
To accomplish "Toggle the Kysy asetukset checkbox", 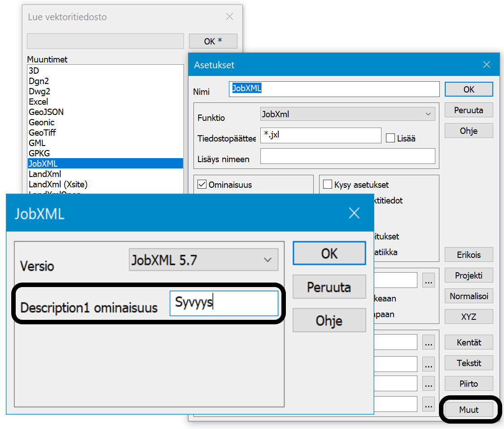I will tap(328, 185).
